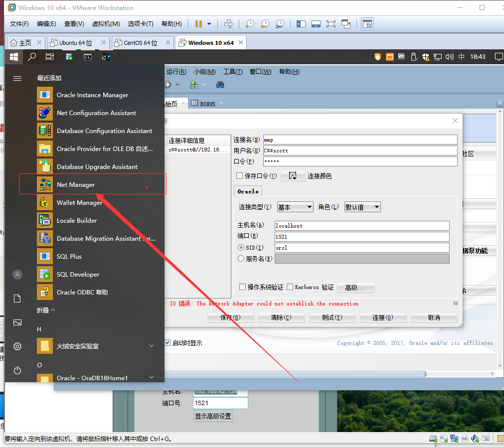Viewport: 504px width, 447px height.
Task: Open Settings gear in Start menu
Action: [17, 346]
